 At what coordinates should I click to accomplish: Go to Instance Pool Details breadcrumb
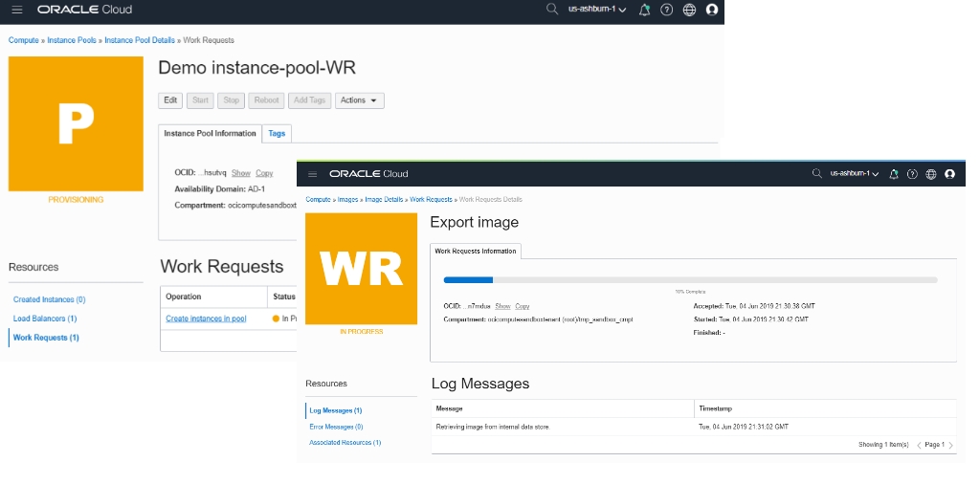[140, 40]
